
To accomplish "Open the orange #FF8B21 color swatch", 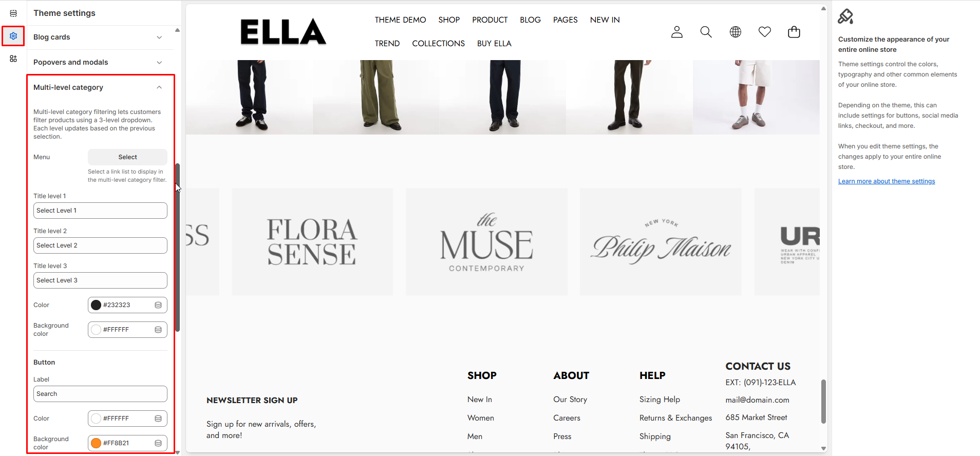I will (x=96, y=443).
